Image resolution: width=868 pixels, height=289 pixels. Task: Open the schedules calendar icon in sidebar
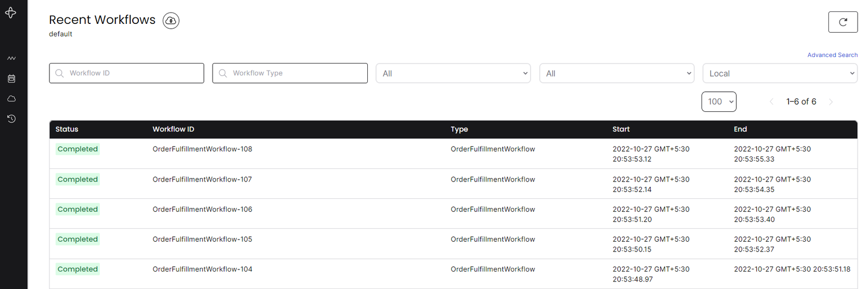[11, 79]
